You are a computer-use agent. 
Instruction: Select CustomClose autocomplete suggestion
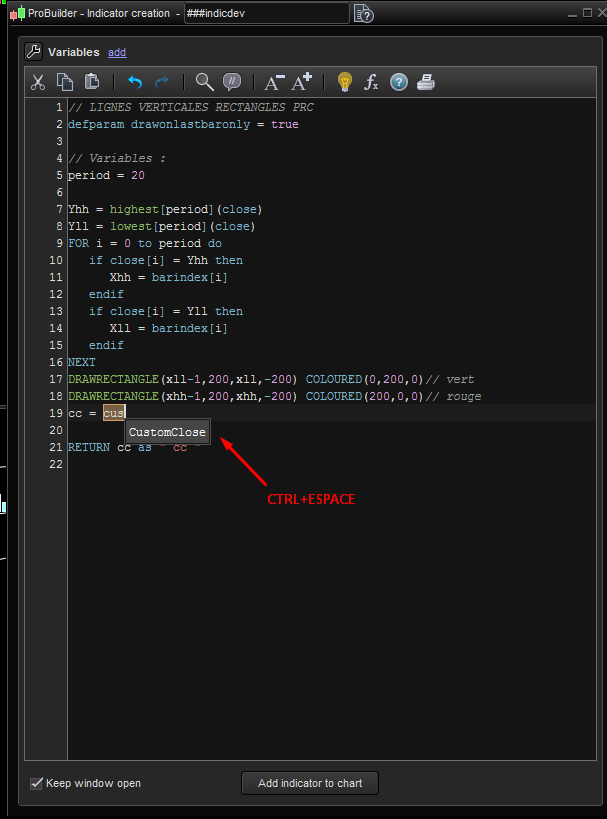167,432
